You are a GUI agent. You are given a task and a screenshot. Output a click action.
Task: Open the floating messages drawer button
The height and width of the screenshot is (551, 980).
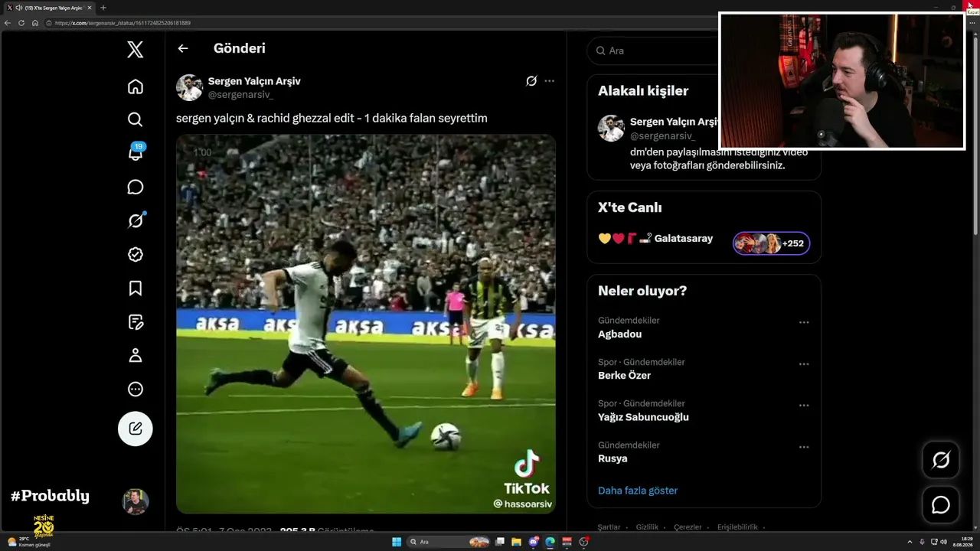(941, 505)
